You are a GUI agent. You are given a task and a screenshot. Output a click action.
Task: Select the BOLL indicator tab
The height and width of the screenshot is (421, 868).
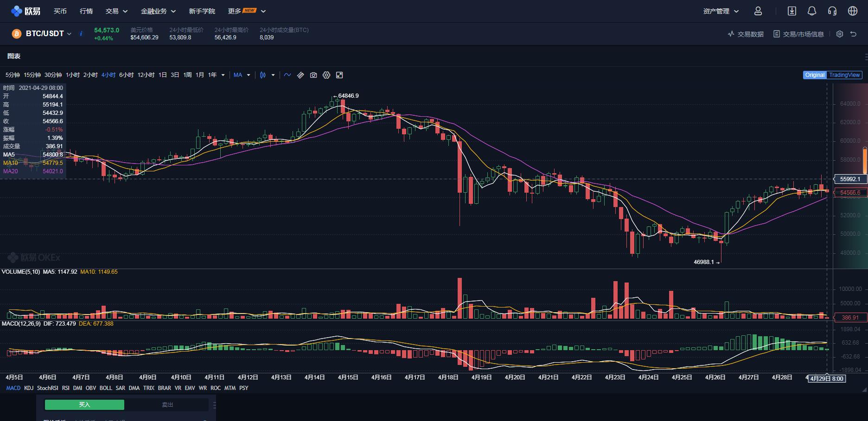(106, 388)
